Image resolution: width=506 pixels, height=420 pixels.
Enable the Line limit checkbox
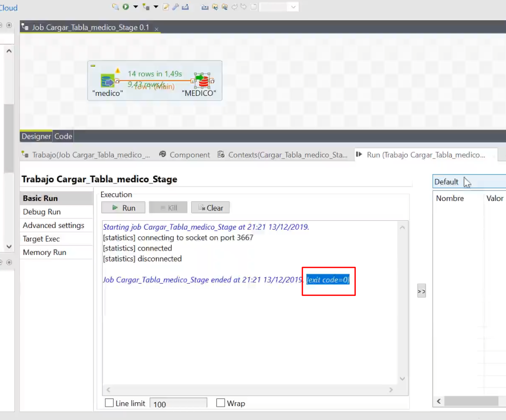(109, 403)
